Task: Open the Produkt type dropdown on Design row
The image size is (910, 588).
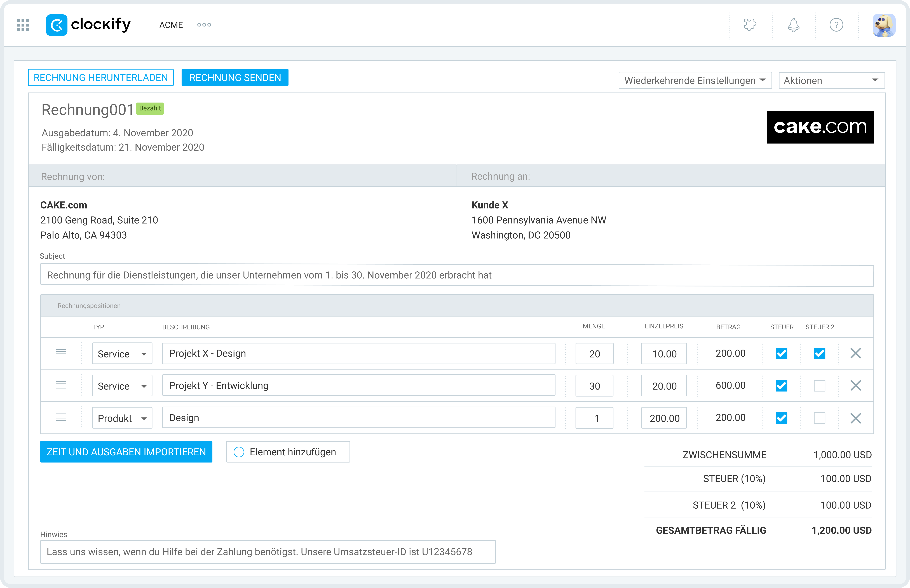Action: (122, 418)
